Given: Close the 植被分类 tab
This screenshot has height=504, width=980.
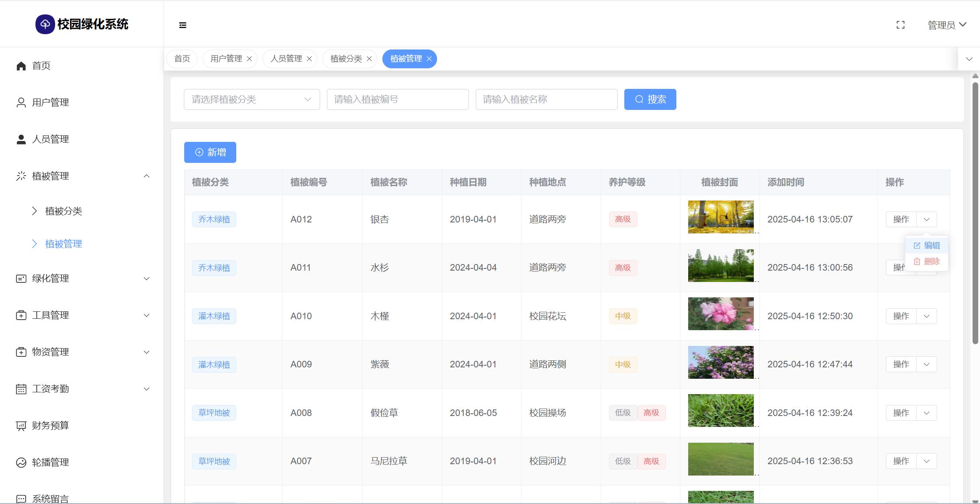Looking at the screenshot, I should pyautogui.click(x=369, y=59).
